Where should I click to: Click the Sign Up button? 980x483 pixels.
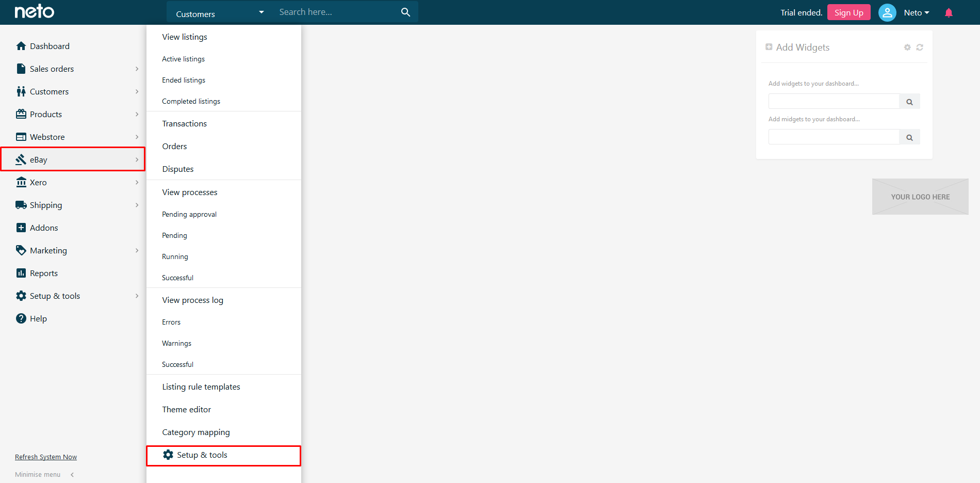848,12
